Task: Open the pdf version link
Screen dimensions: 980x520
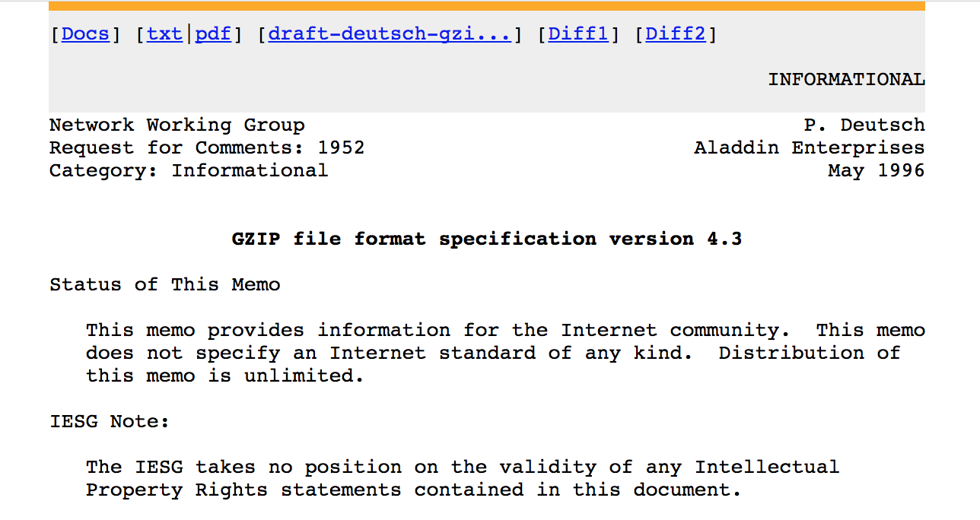Action: [x=213, y=34]
